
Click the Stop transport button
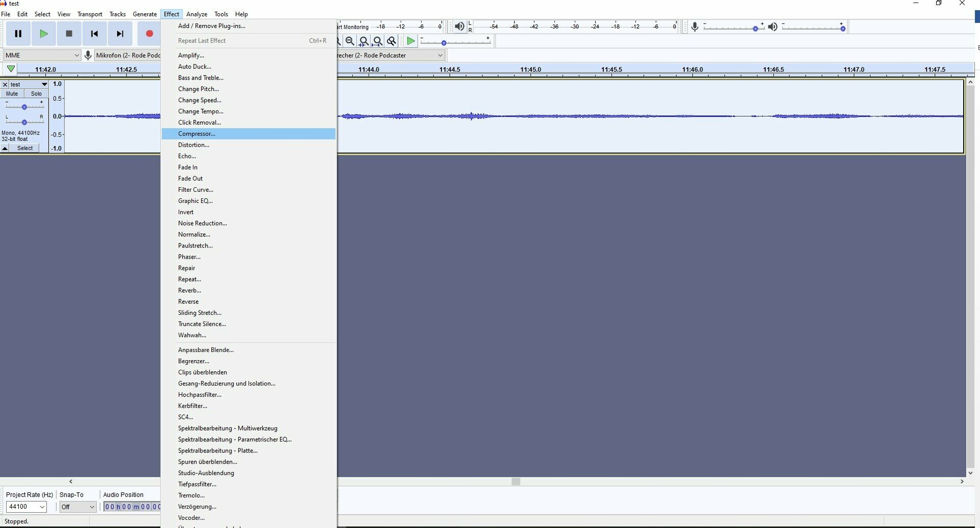pos(69,34)
